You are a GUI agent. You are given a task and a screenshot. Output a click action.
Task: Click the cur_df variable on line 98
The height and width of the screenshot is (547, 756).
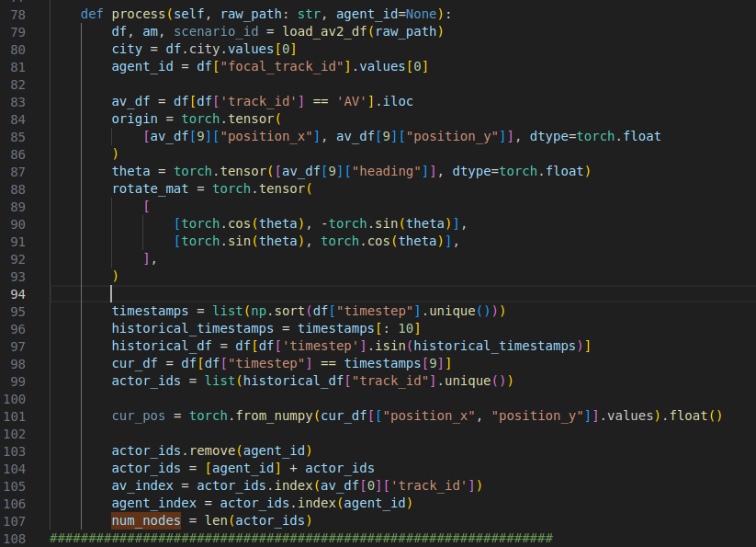[134, 363]
